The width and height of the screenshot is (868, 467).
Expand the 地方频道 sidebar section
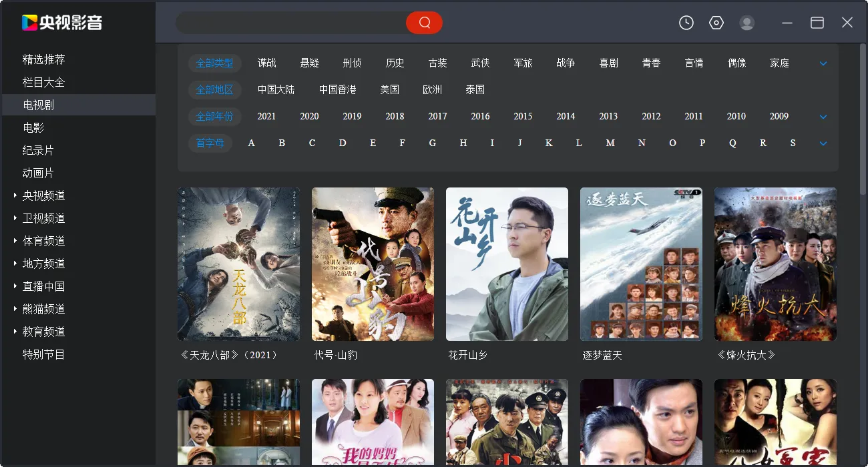pyautogui.click(x=41, y=263)
